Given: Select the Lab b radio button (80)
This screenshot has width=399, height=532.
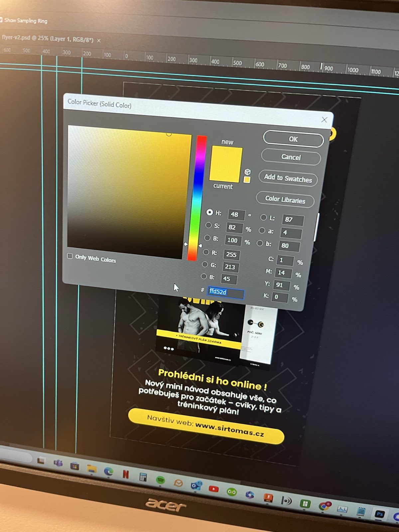Looking at the screenshot, I should point(260,243).
